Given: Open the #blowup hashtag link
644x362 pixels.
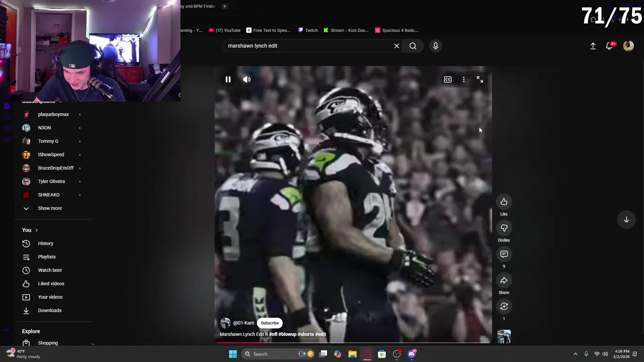Looking at the screenshot, I should 287,334.
